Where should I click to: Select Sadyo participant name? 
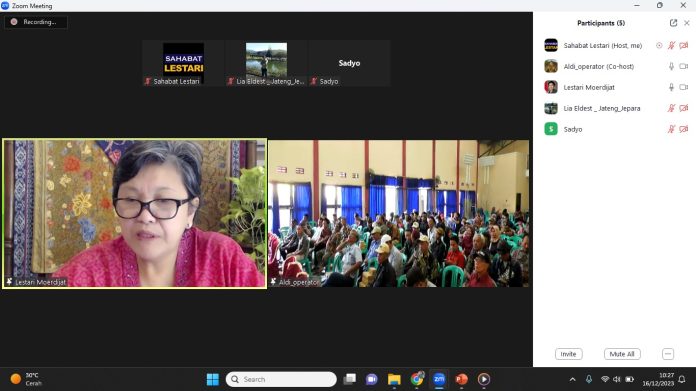pyautogui.click(x=573, y=129)
